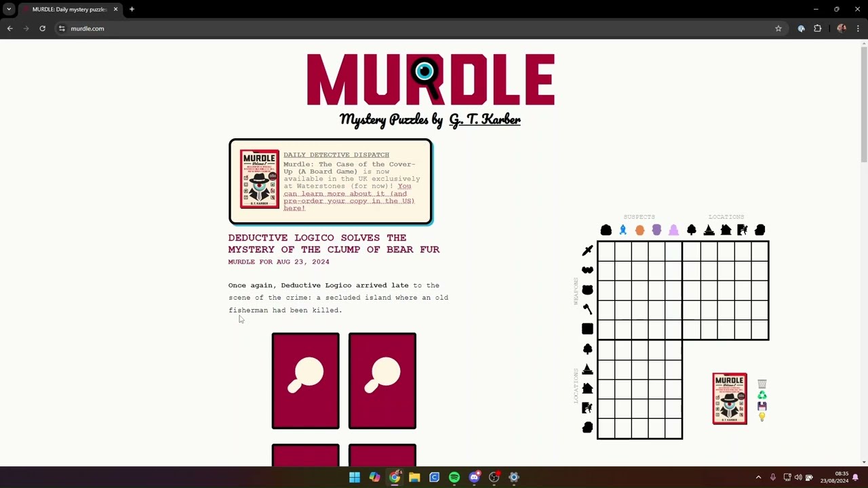Click the orange suspect head icon
Screen dimensions: 868x488
[x=639, y=230]
